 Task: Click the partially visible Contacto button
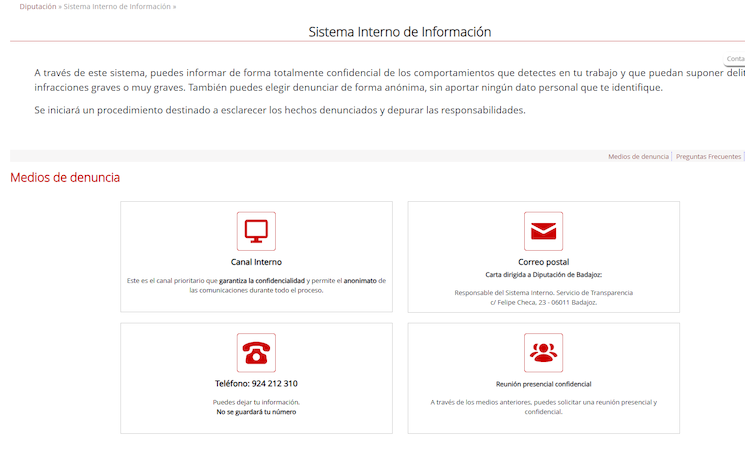tap(734, 59)
